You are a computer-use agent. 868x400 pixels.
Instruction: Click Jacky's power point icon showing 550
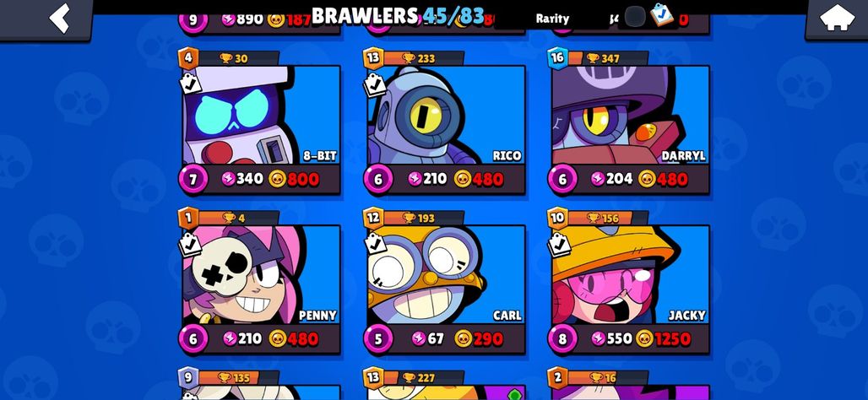(599, 338)
